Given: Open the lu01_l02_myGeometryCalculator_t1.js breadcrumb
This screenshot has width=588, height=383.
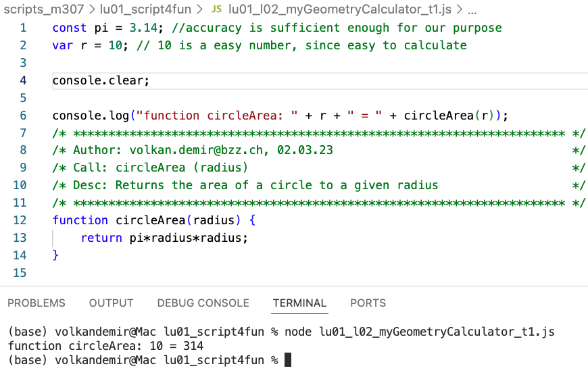Looking at the screenshot, I should [341, 10].
